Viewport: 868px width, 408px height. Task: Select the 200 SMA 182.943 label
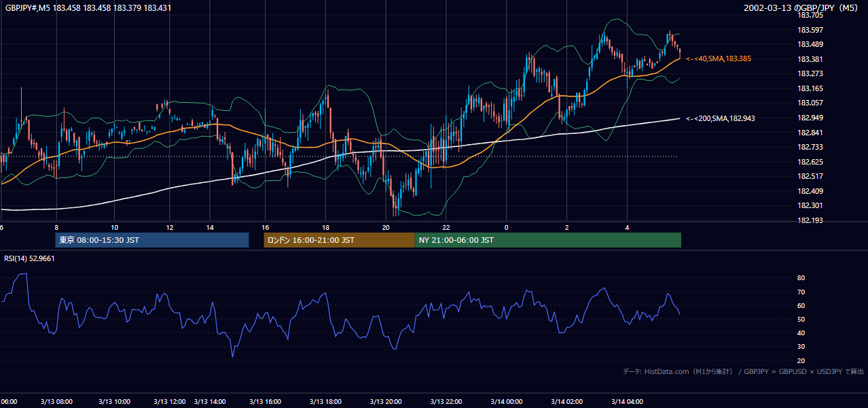[720, 118]
